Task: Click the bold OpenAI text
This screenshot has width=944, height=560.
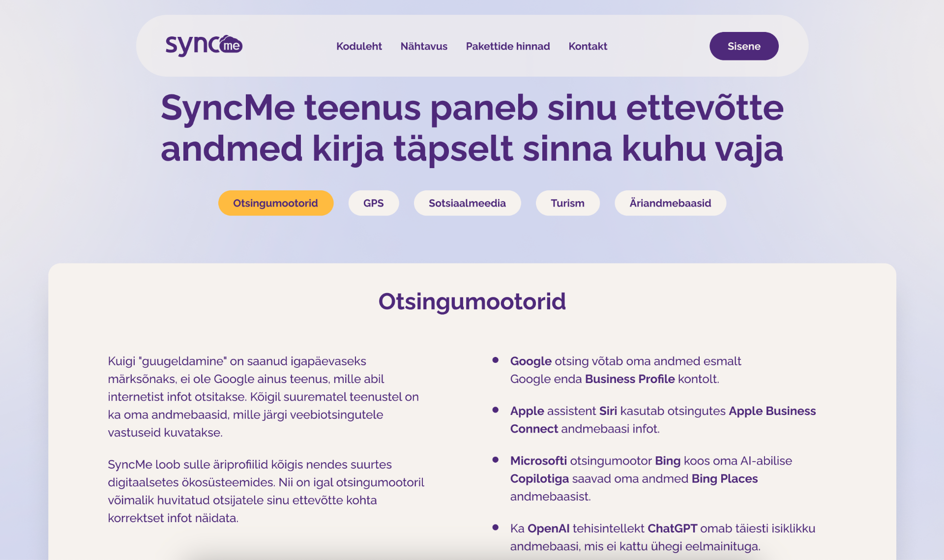Action: (548, 529)
